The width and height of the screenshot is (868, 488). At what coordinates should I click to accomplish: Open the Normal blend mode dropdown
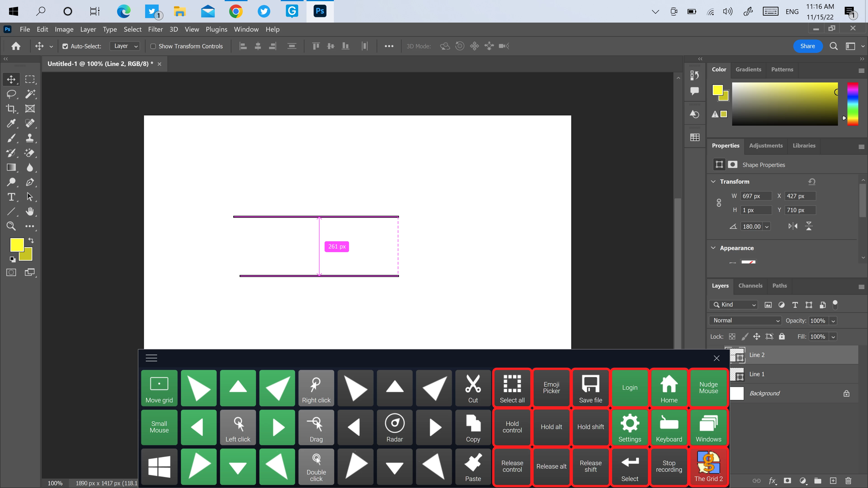pos(745,321)
